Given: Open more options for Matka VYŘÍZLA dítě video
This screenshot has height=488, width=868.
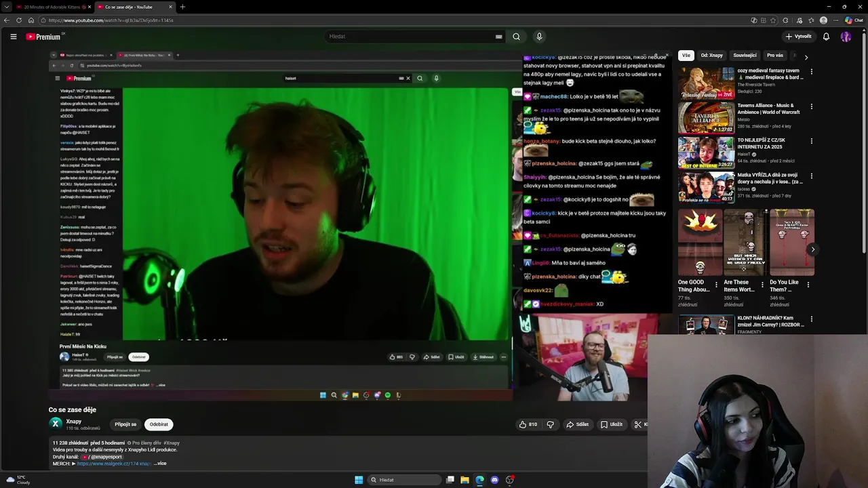Looking at the screenshot, I should coord(811,176).
